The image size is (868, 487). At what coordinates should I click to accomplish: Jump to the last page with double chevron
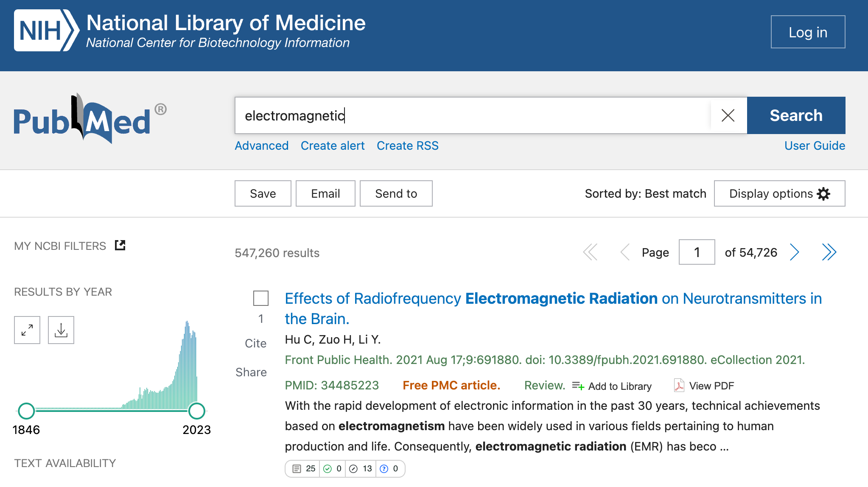[829, 252]
